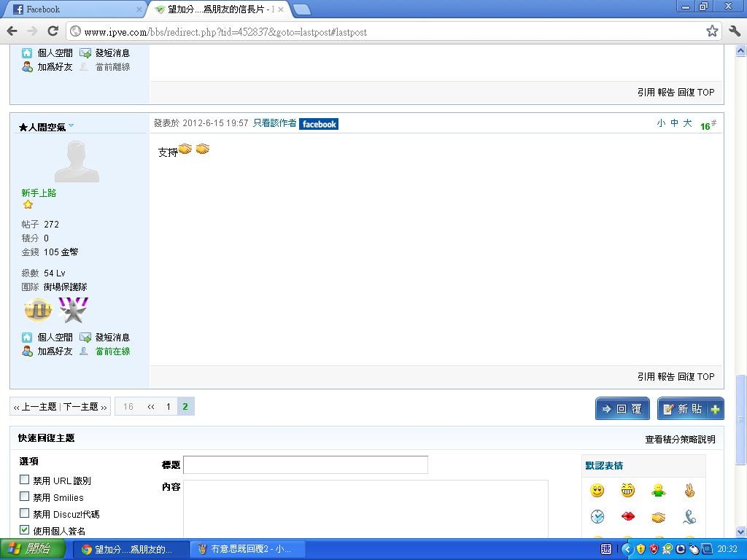The image size is (747, 560).
Task: Click the page vertical scrollbar thumb
Action: 740,420
